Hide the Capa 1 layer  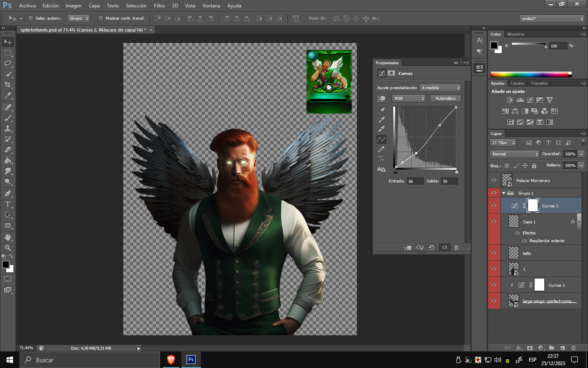[x=494, y=222]
